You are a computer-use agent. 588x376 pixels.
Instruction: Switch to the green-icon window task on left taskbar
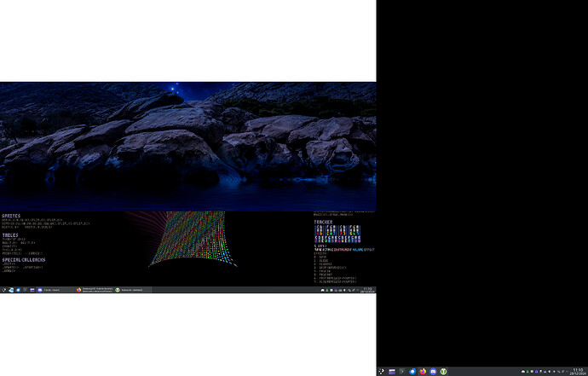point(133,290)
